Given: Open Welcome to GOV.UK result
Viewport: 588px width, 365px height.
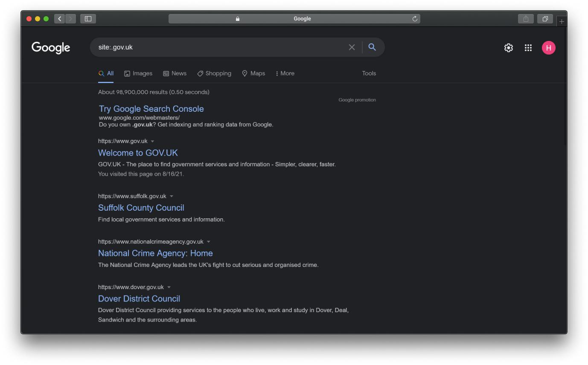Looking at the screenshot, I should click(x=138, y=153).
